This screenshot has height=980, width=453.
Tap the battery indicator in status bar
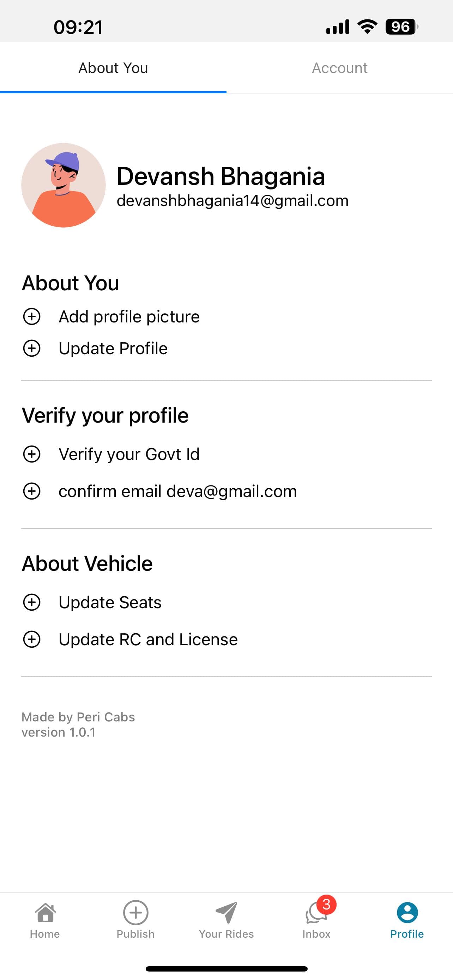[401, 27]
